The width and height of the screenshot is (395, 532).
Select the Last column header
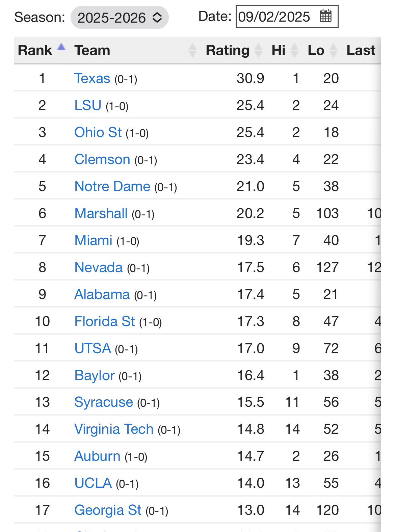(361, 50)
